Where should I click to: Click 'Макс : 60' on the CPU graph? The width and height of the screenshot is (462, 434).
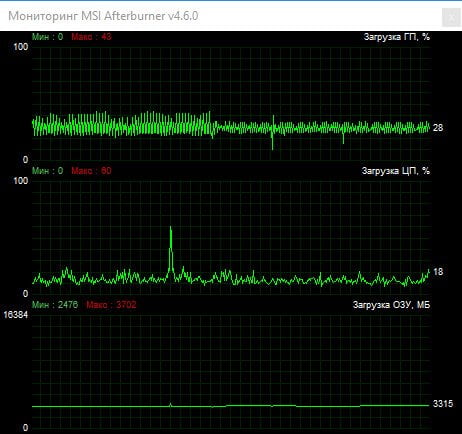(91, 171)
